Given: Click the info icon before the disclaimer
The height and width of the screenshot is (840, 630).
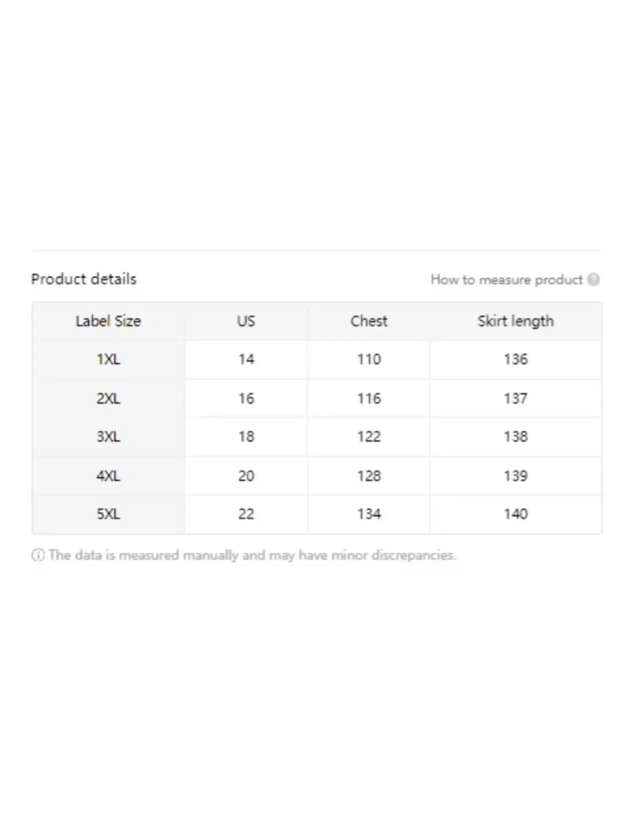Looking at the screenshot, I should point(38,555).
